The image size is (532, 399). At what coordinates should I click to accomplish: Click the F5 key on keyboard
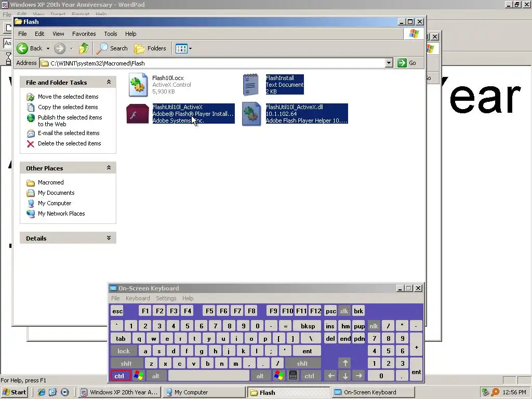pyautogui.click(x=209, y=311)
